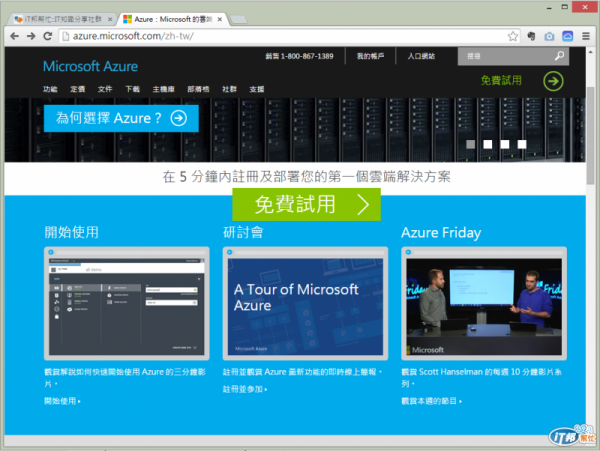Screen dimensions: 600x451
Task: Click the browser forward arrow
Action: [31, 36]
